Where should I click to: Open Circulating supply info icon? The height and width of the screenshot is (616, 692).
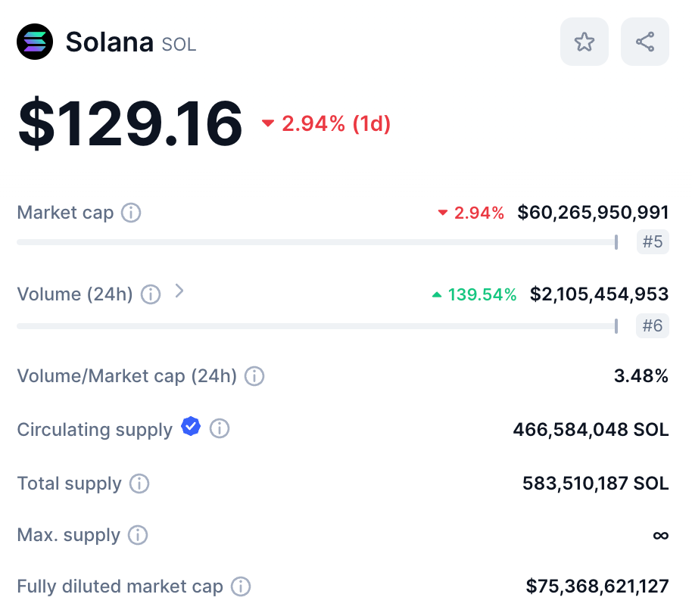pyautogui.click(x=220, y=428)
